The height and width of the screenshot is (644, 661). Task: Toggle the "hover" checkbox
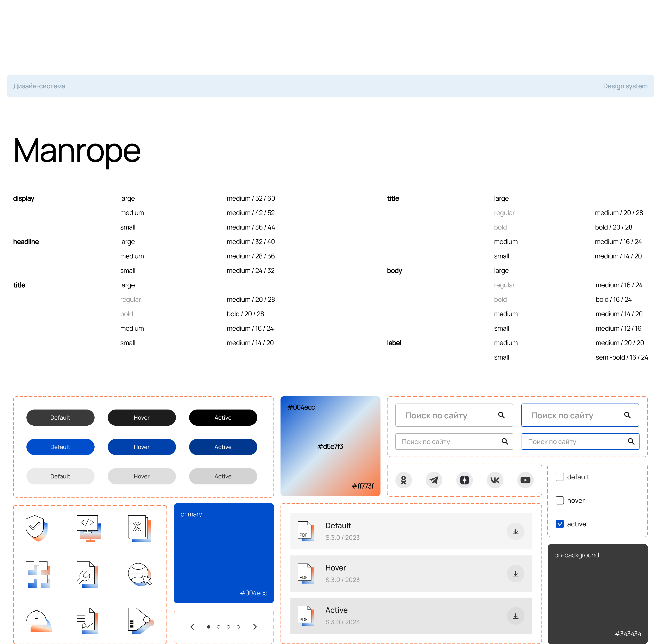560,500
